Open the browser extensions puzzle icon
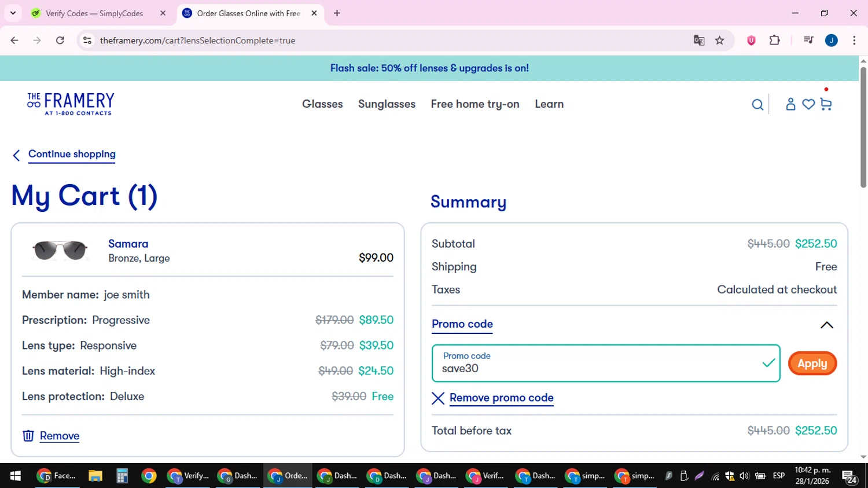 (775, 41)
